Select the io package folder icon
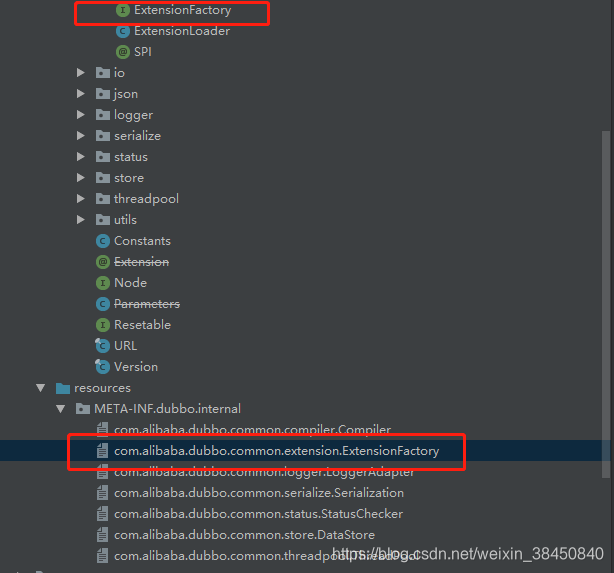This screenshot has height=573, width=614. tap(103, 73)
